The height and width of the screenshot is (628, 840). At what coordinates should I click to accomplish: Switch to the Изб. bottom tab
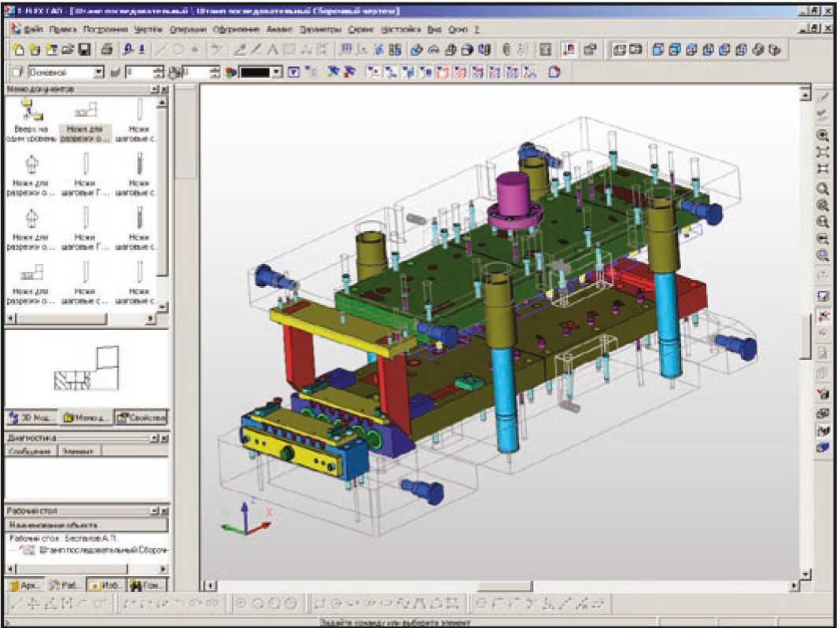pos(106,586)
